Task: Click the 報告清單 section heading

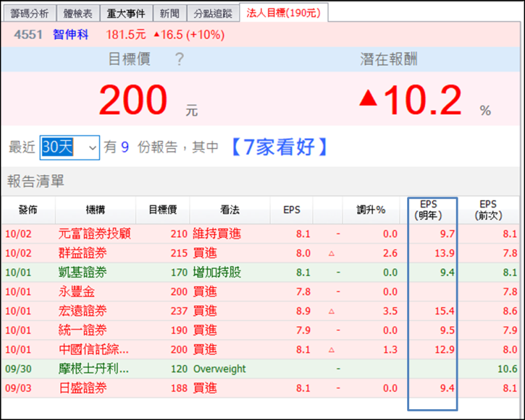Action: pos(35,181)
